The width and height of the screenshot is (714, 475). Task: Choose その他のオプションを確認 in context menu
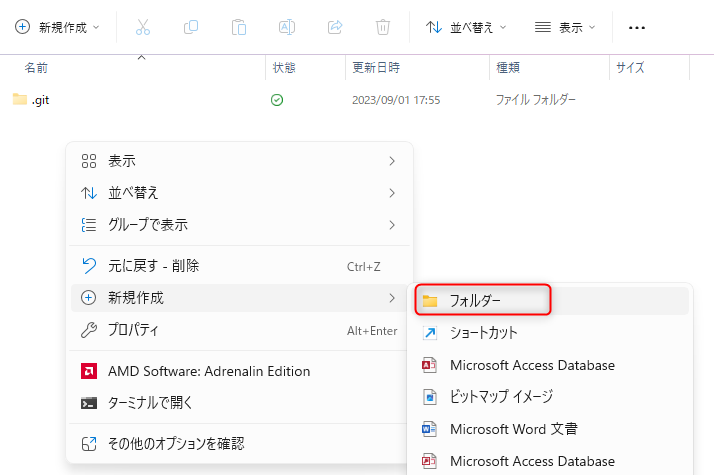tap(240, 444)
